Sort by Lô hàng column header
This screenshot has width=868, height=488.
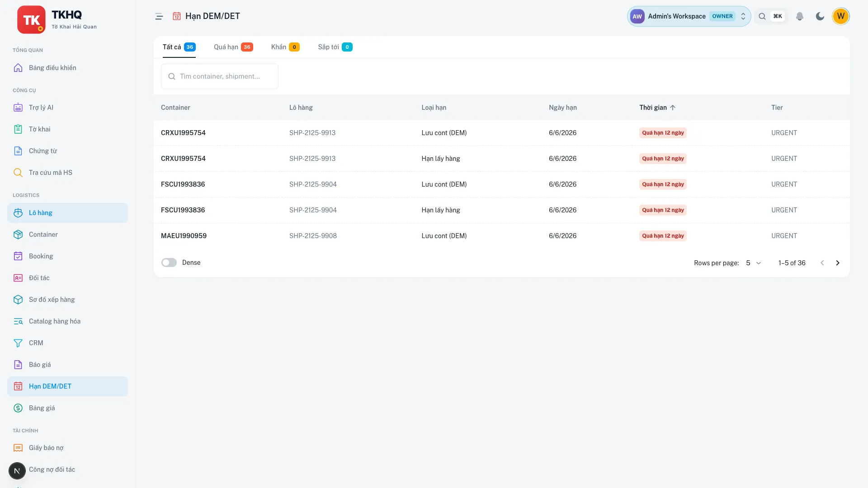pyautogui.click(x=301, y=108)
